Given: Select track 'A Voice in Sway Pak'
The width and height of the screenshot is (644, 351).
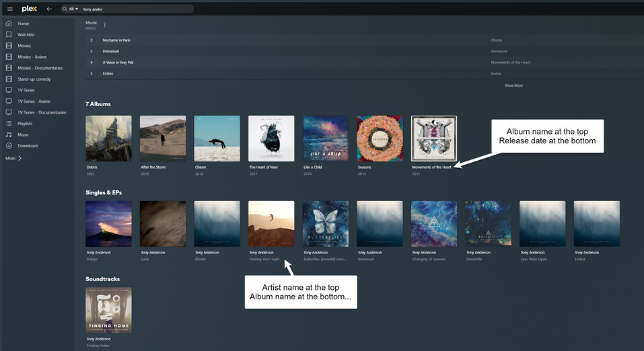Looking at the screenshot, I should [x=118, y=63].
